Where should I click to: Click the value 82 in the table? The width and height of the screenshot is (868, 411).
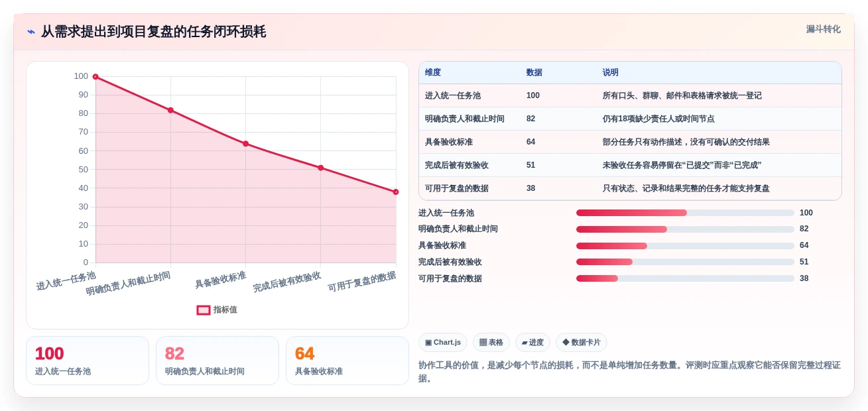click(x=530, y=119)
